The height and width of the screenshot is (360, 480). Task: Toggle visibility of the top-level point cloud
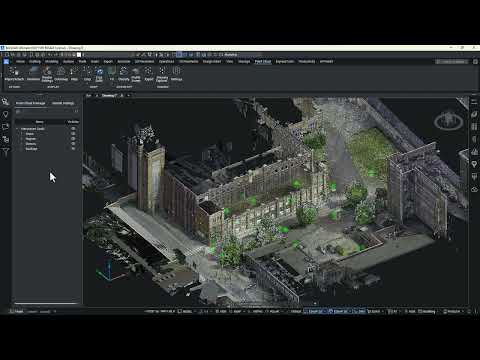[x=73, y=129]
